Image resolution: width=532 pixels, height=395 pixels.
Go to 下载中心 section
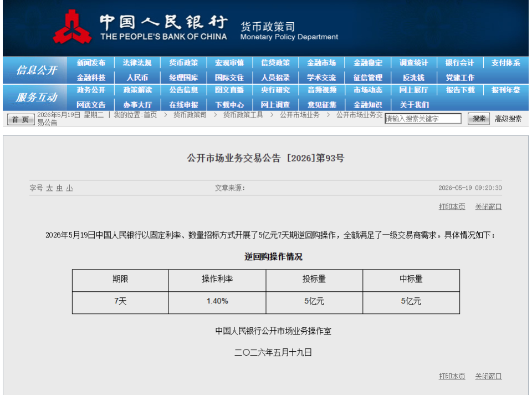229,105
